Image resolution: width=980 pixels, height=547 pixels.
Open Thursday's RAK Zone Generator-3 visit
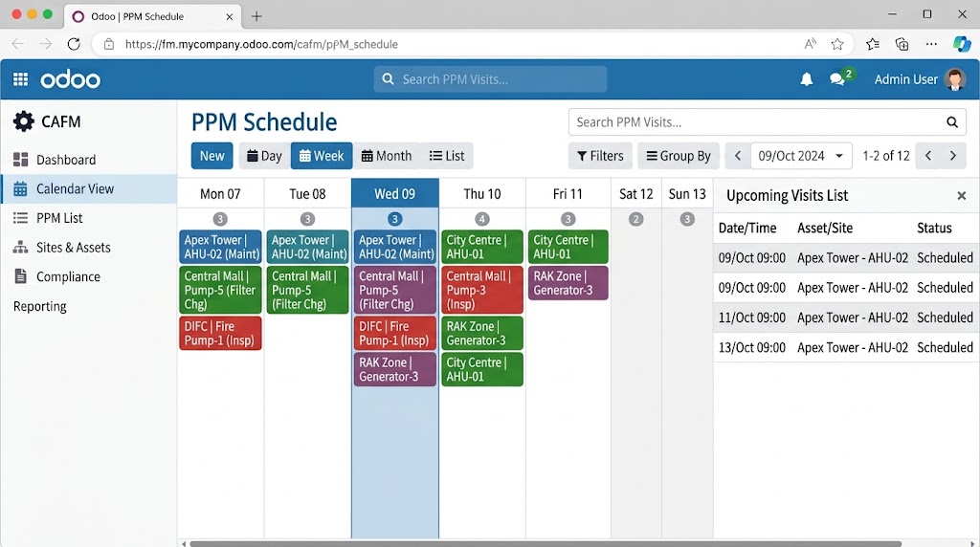pos(482,333)
